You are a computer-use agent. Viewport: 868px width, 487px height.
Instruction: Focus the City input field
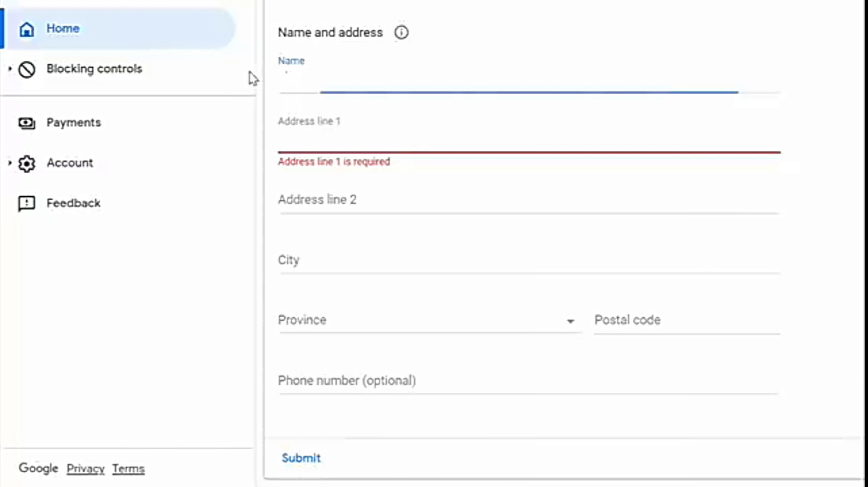528,260
